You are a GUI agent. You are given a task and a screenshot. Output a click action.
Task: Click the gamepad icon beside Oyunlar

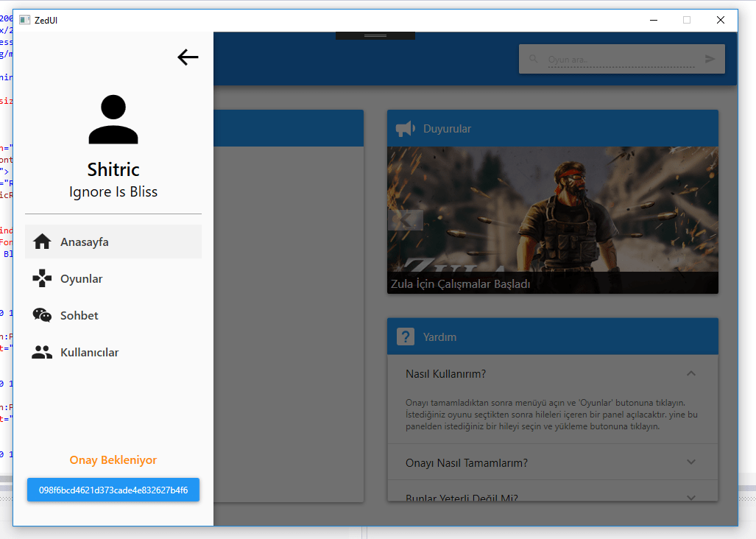42,278
